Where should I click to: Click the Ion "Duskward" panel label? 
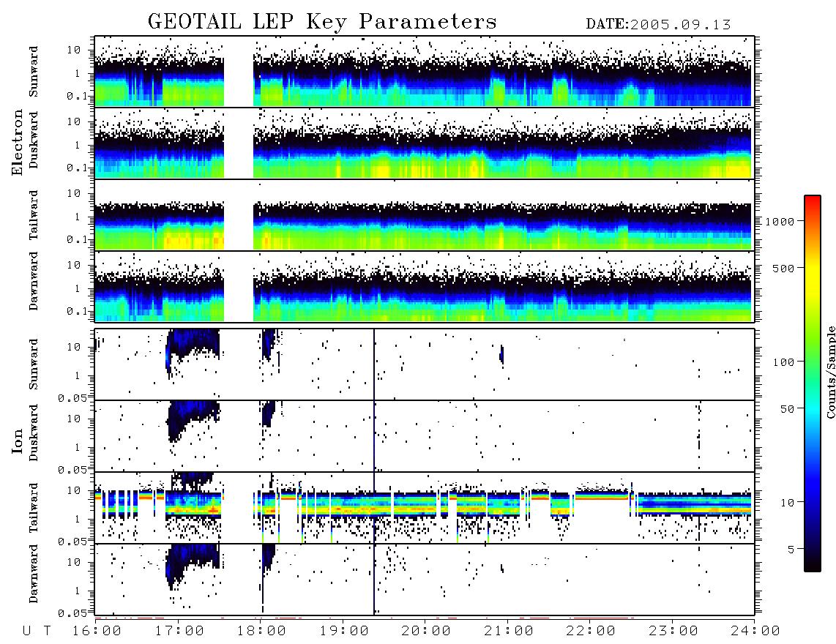[33, 433]
